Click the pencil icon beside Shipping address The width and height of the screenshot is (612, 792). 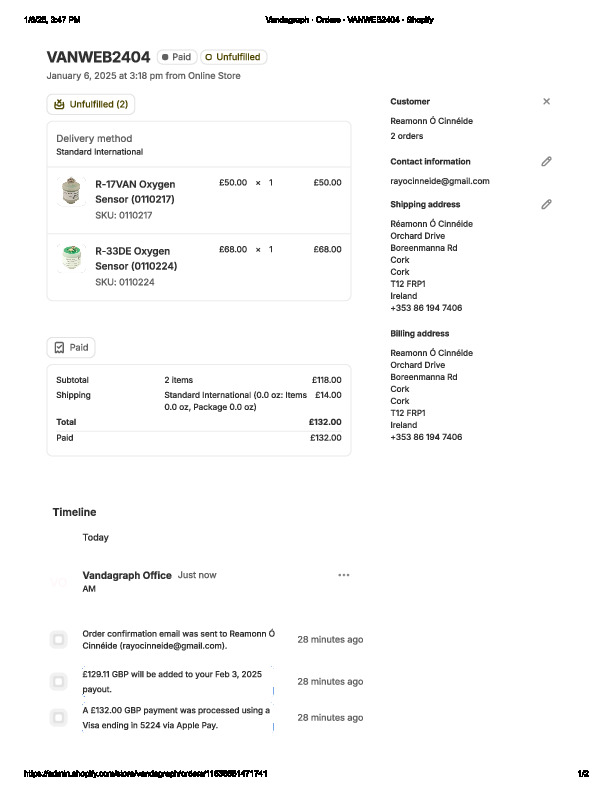pos(546,204)
